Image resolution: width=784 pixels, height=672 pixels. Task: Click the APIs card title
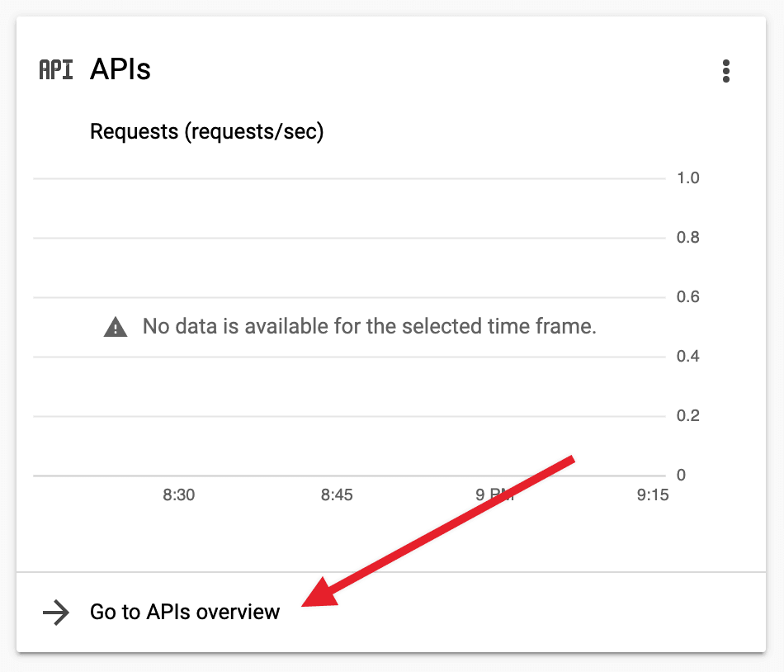[120, 70]
